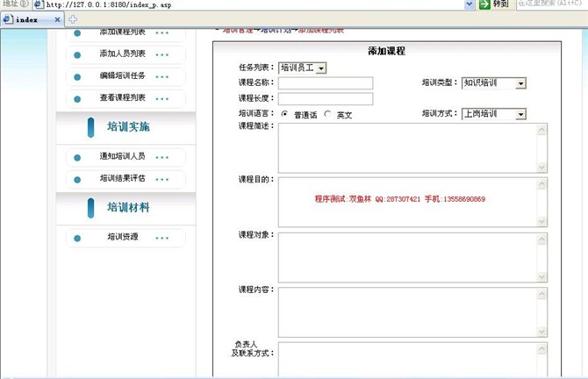Image resolution: width=588 pixels, height=379 pixels.
Task: Close the index tab
Action: pyautogui.click(x=57, y=19)
